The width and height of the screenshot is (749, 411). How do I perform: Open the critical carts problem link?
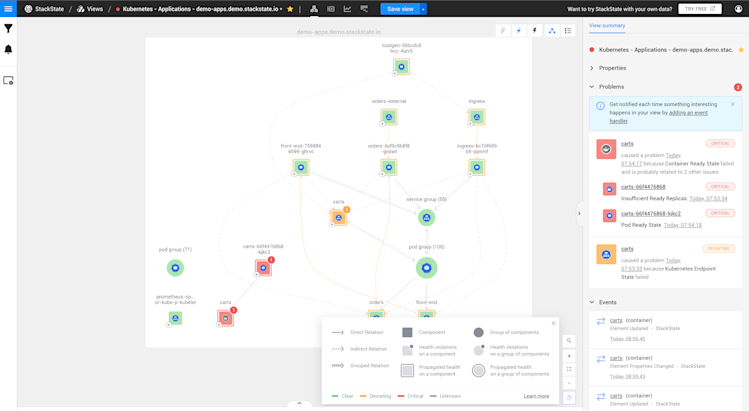627,143
